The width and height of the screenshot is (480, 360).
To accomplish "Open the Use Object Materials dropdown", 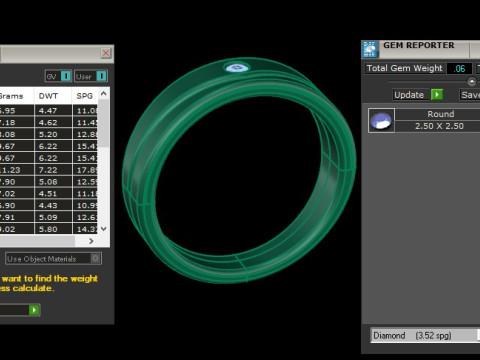I will point(53,259).
